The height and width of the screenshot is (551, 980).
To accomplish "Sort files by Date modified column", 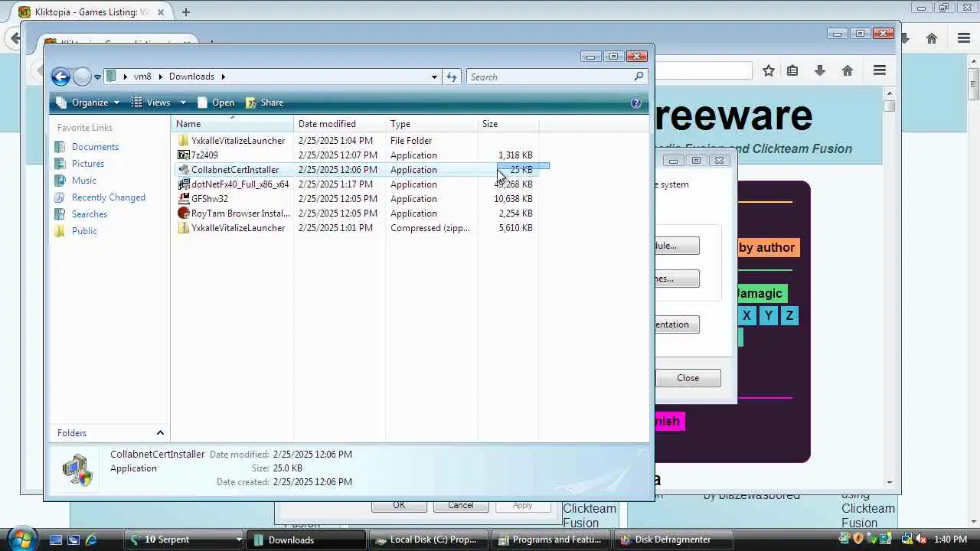I will 340,124.
